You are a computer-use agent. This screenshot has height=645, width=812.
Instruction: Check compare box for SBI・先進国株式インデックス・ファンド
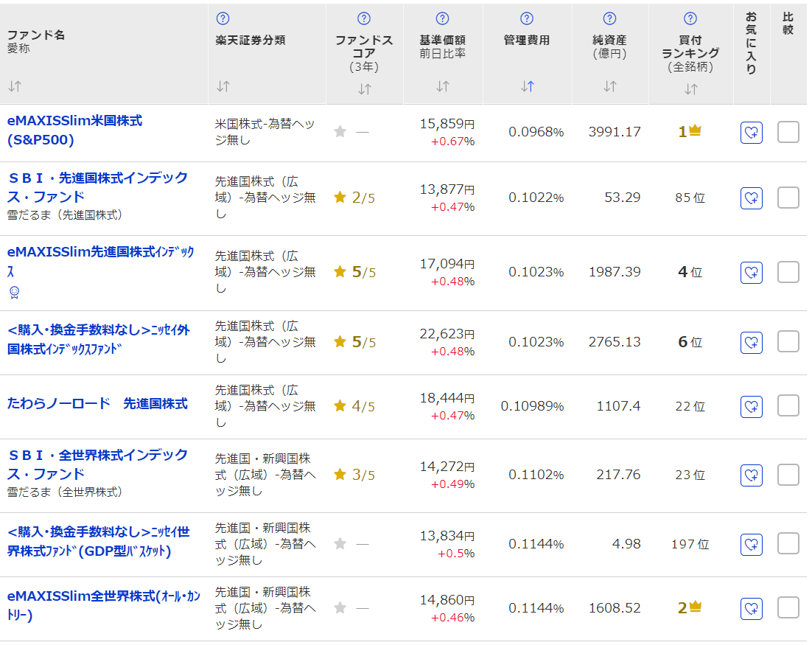[788, 198]
